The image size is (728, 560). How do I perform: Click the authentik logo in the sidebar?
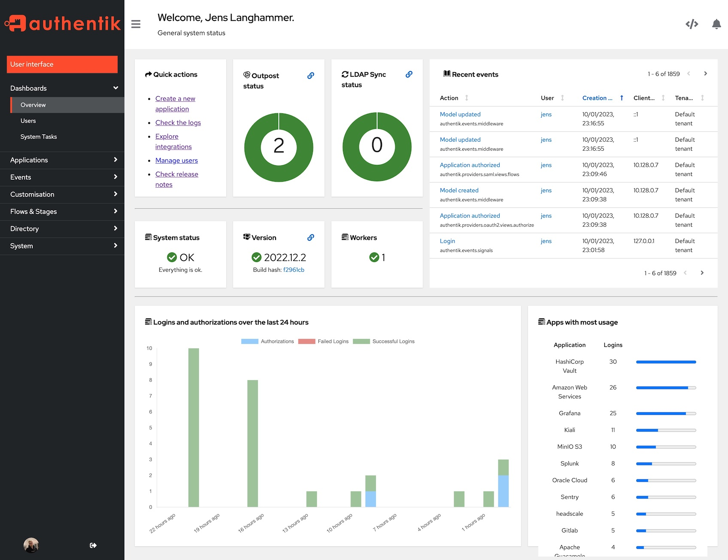pos(62,24)
